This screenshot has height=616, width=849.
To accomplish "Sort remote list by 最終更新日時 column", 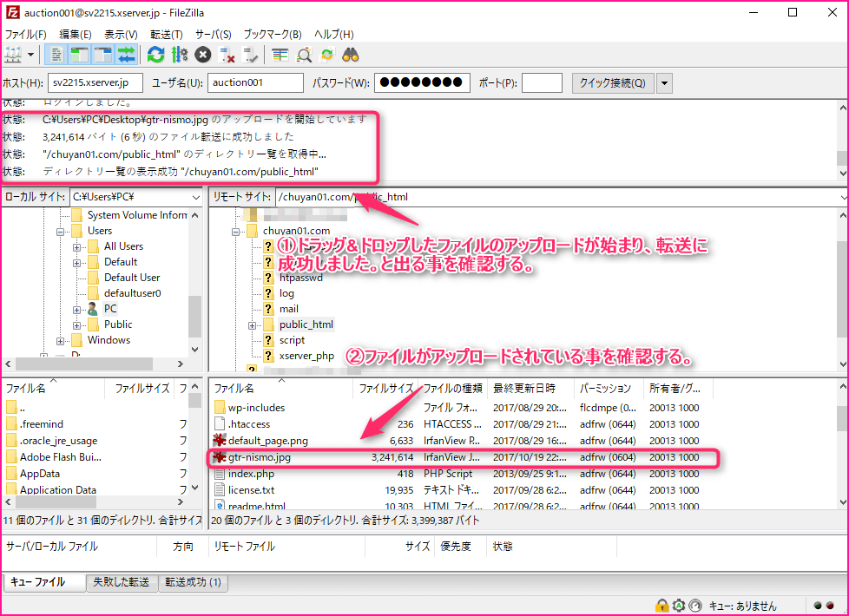I will click(530, 389).
